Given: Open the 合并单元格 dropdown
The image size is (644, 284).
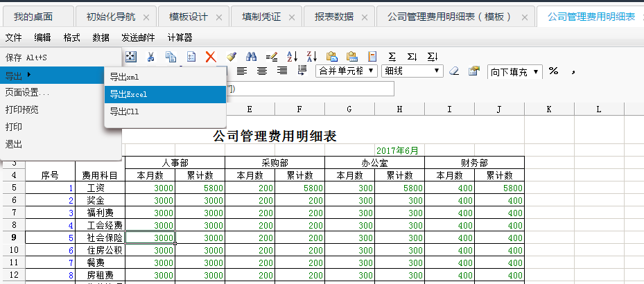Looking at the screenshot, I should (347, 71).
